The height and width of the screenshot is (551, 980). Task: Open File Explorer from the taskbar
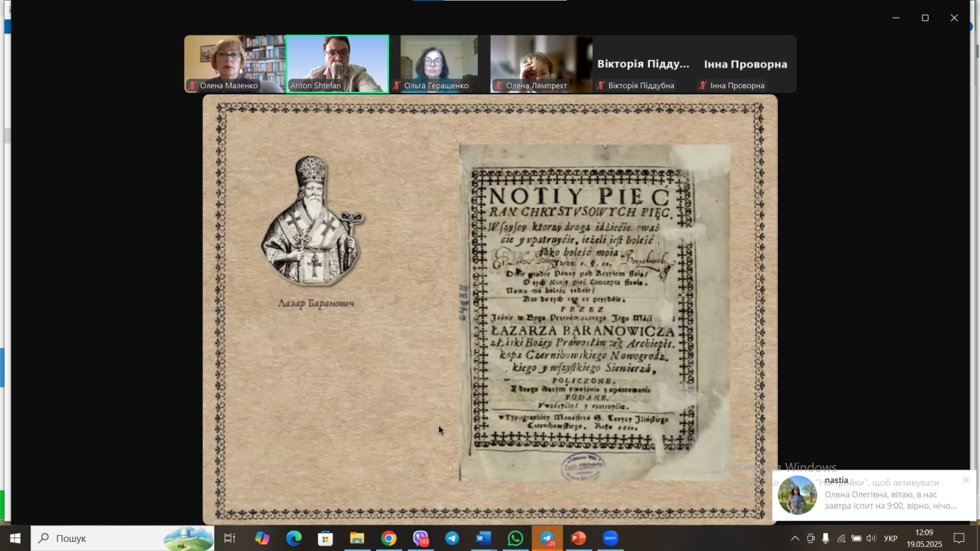click(x=357, y=538)
